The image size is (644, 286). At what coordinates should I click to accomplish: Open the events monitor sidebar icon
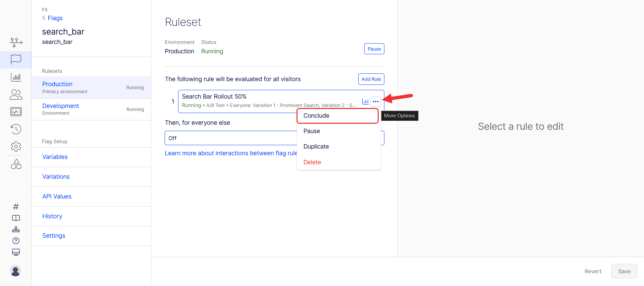click(x=16, y=112)
